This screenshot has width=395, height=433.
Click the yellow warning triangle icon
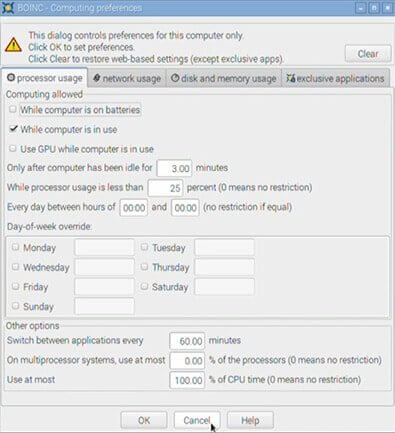point(13,45)
